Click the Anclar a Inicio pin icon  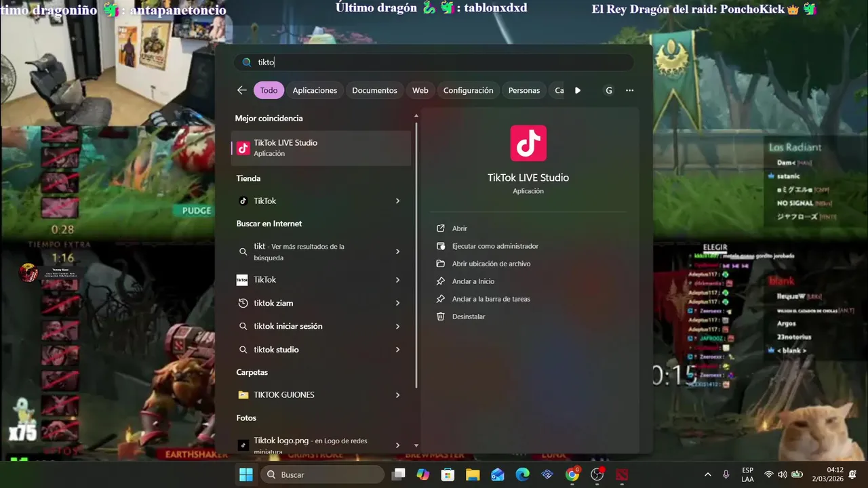pyautogui.click(x=441, y=281)
